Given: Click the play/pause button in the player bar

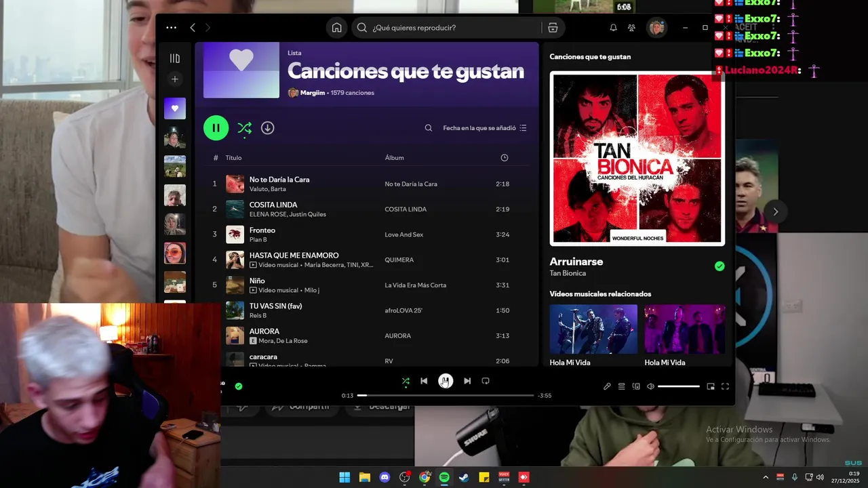Looking at the screenshot, I should (445, 381).
